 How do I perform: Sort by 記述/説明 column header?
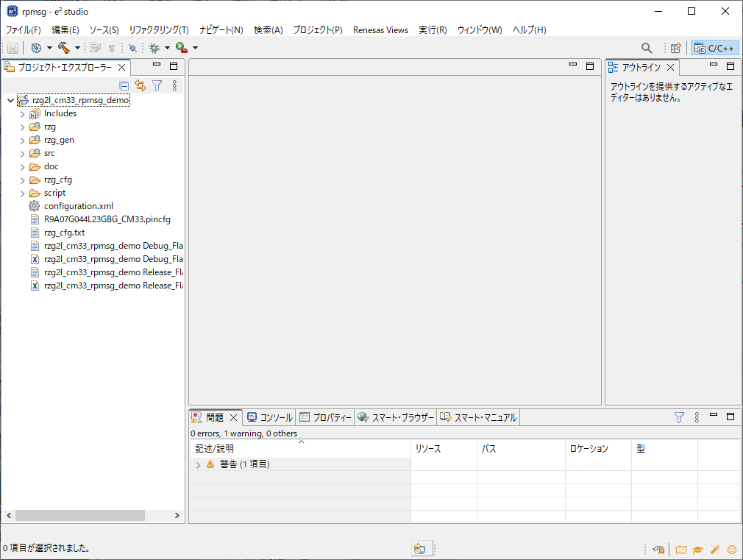tap(300, 449)
